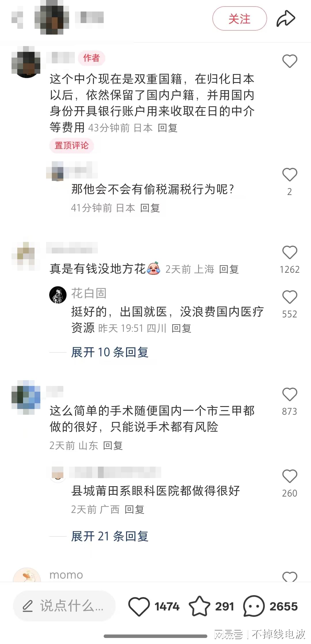Expand 展开 10 条回复

110,352
